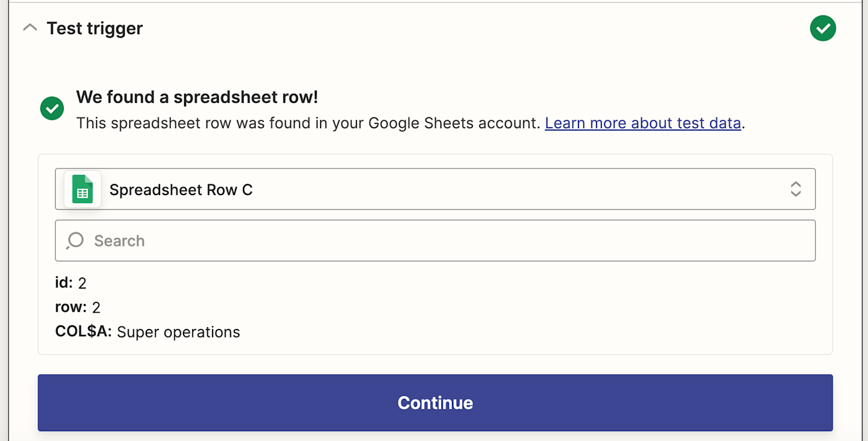868x441 pixels.
Task: Collapse the Test trigger section chevron
Action: (x=29, y=28)
